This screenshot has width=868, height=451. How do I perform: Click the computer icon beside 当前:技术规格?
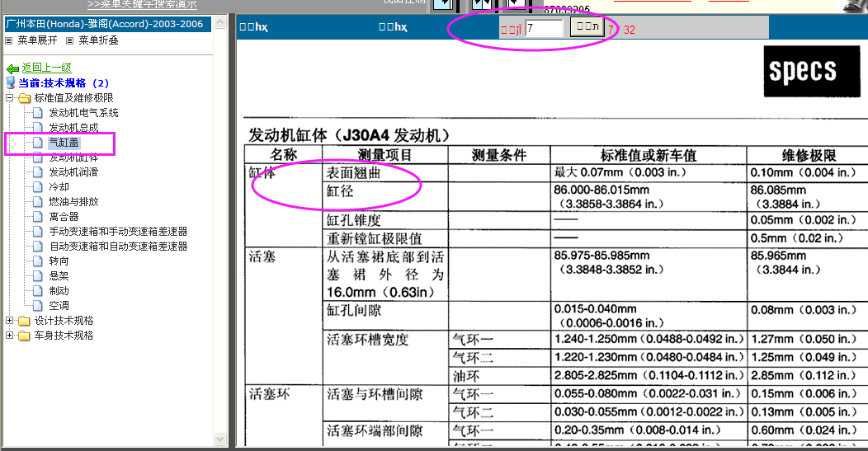point(11,83)
